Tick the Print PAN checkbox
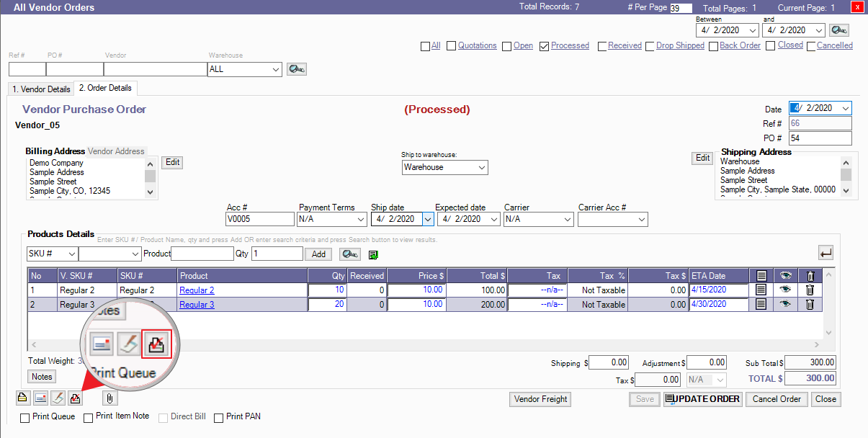Image resolution: width=868 pixels, height=438 pixels. pyautogui.click(x=218, y=417)
